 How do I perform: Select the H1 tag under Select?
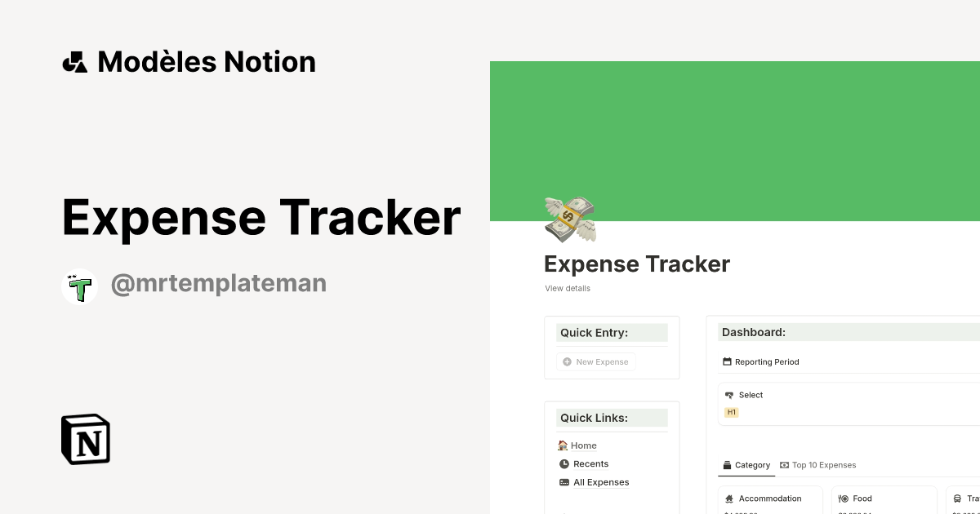(731, 412)
